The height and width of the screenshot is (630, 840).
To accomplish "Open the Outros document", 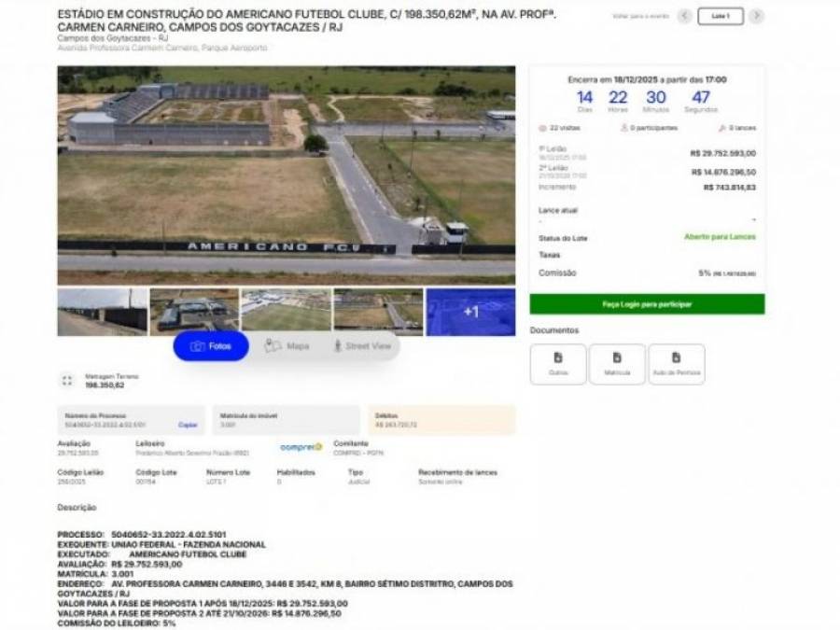I will point(558,363).
